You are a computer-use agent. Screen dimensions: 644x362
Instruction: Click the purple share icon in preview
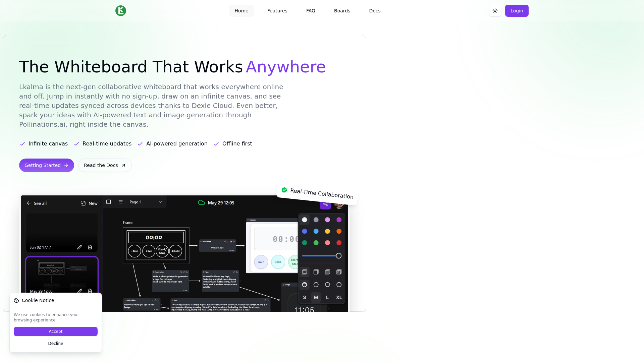click(x=325, y=204)
